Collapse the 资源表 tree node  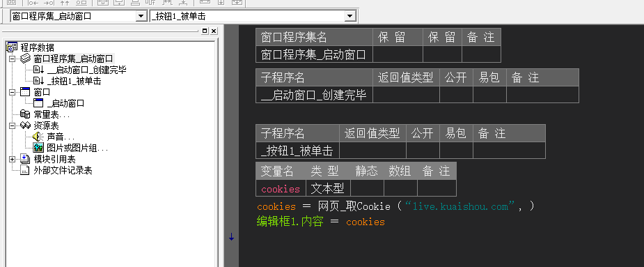(12, 125)
